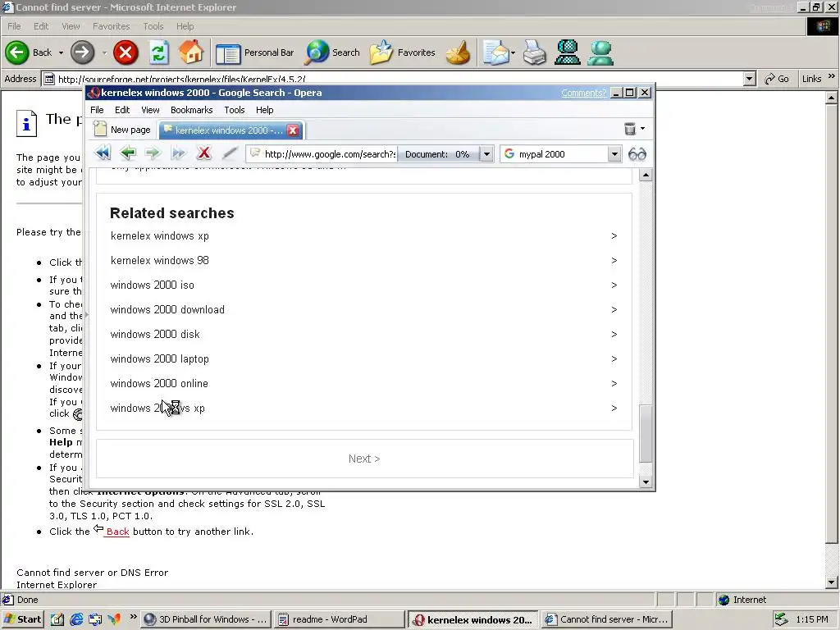Click the Opera page vertical scrollbar thumb
The image size is (840, 630).
click(x=646, y=433)
